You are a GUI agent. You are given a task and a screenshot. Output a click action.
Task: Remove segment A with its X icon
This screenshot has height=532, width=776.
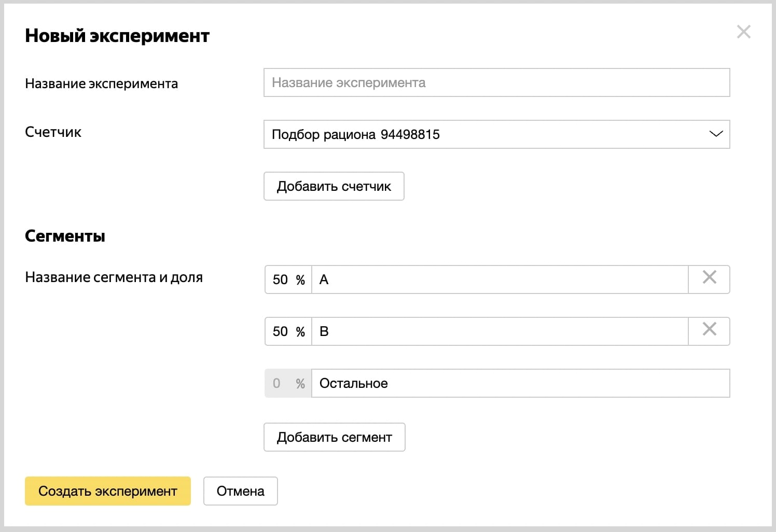[709, 278]
